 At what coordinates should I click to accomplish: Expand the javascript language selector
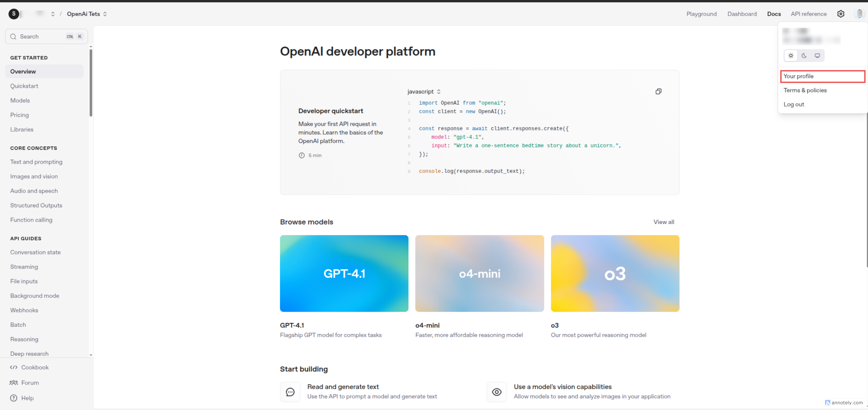click(424, 91)
